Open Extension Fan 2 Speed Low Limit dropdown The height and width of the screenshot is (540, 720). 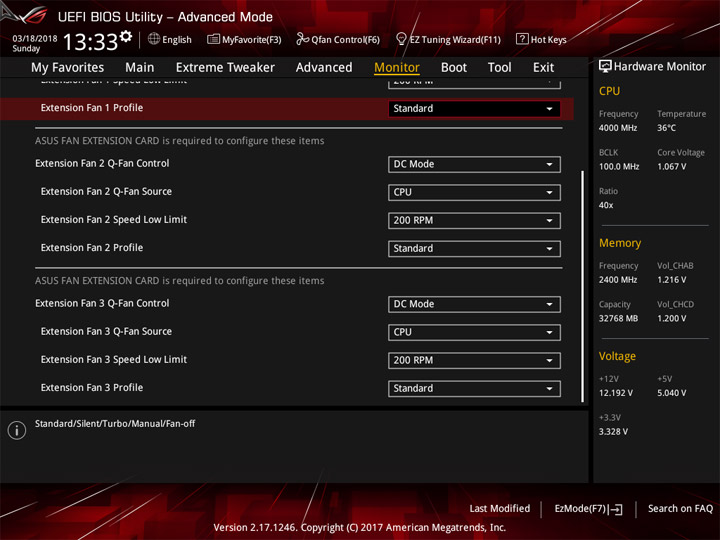pos(474,220)
